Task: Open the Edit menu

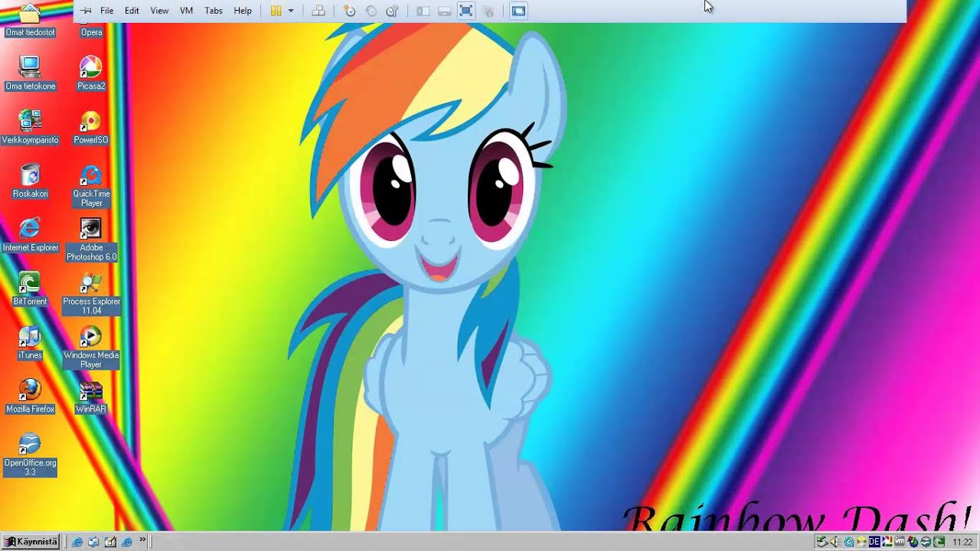Action: [x=132, y=11]
